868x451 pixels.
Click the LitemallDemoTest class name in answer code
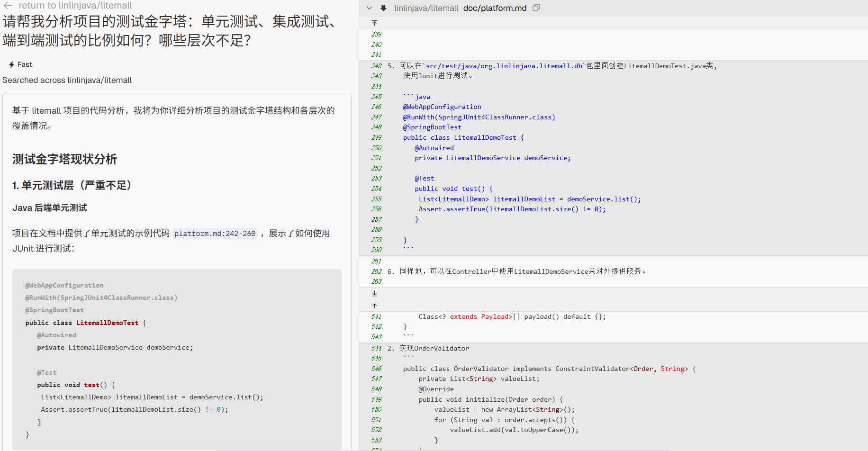[107, 323]
